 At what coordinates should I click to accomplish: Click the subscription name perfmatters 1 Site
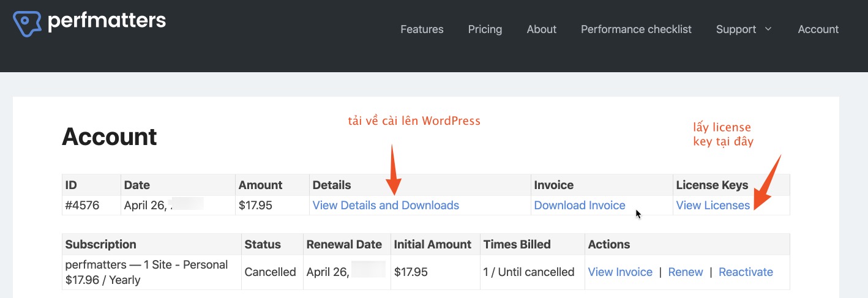(146, 265)
